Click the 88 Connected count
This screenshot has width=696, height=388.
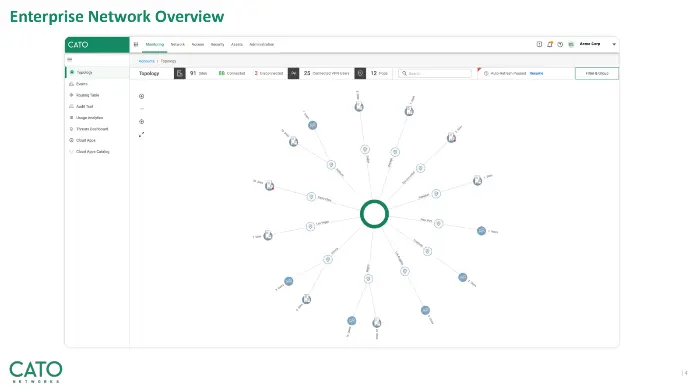click(232, 73)
